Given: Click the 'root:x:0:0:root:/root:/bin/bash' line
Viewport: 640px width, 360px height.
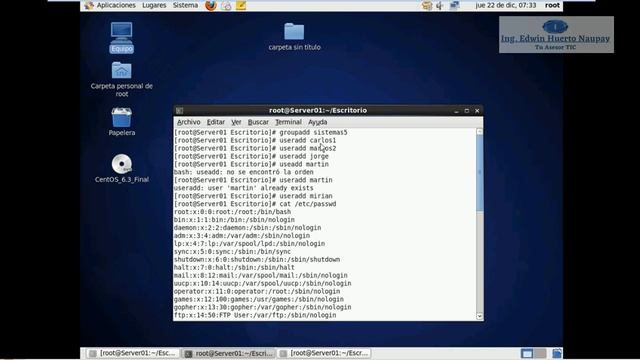Looking at the screenshot, I should [x=232, y=212].
